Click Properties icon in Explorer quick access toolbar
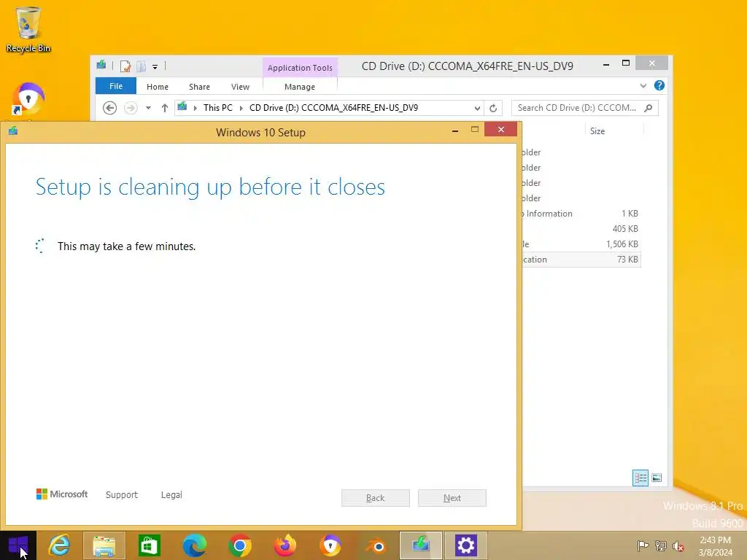Screen dimensions: 747x560 pos(125,66)
